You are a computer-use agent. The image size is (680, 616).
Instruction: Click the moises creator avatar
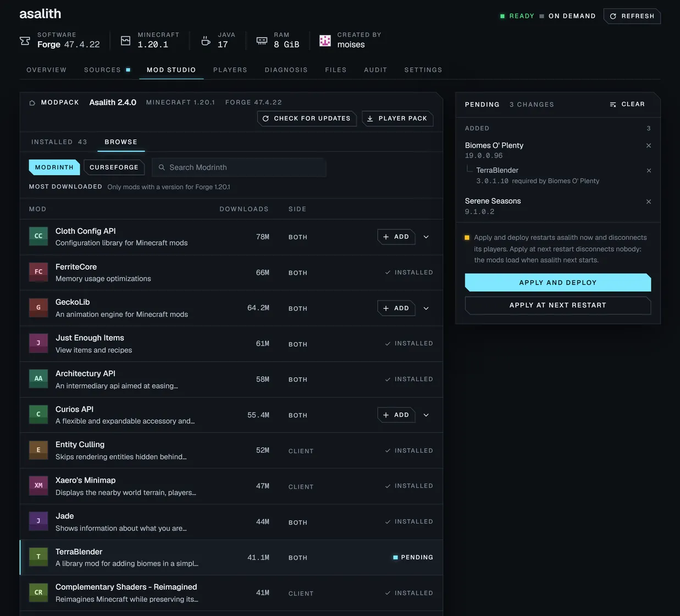[x=325, y=41]
